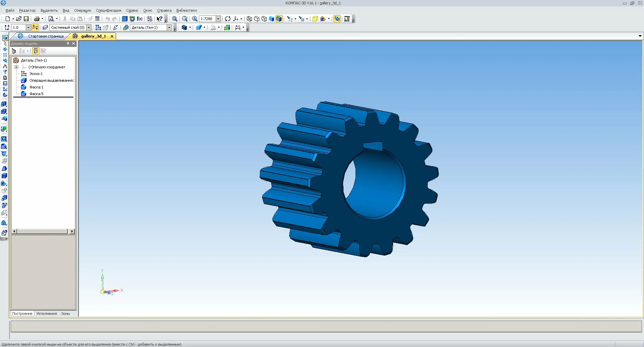This screenshot has height=347, width=644.
Task: Select wireframe display mode icon
Action: [x=249, y=19]
